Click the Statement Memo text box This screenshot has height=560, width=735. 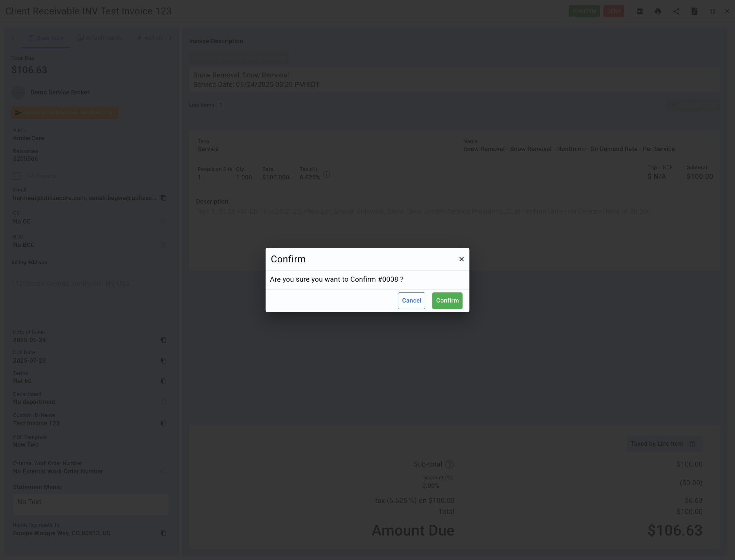90,504
